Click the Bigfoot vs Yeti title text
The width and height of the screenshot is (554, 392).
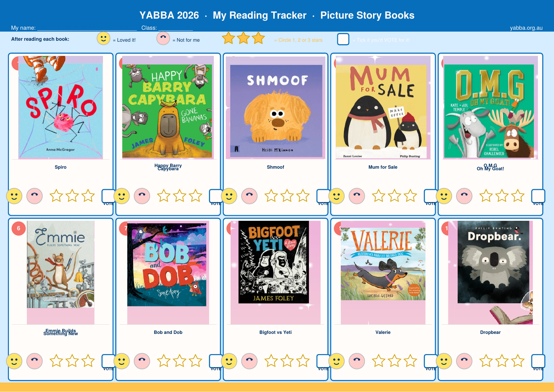click(275, 332)
